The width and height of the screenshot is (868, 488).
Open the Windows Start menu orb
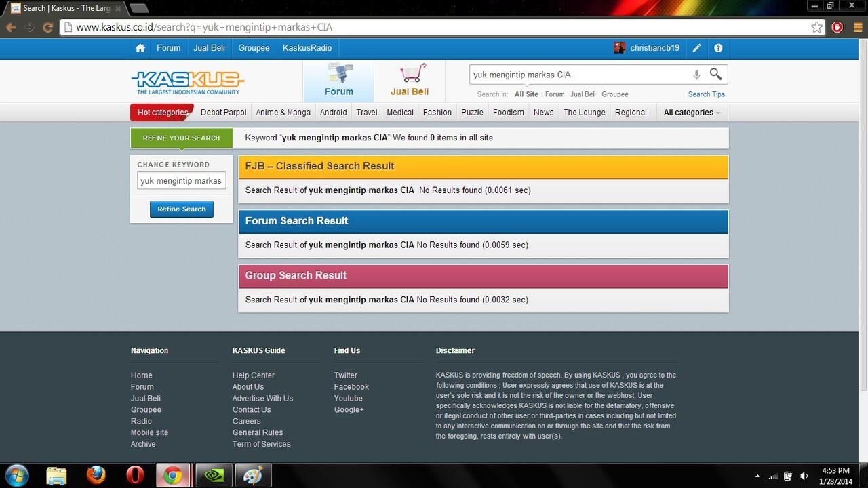tap(16, 475)
